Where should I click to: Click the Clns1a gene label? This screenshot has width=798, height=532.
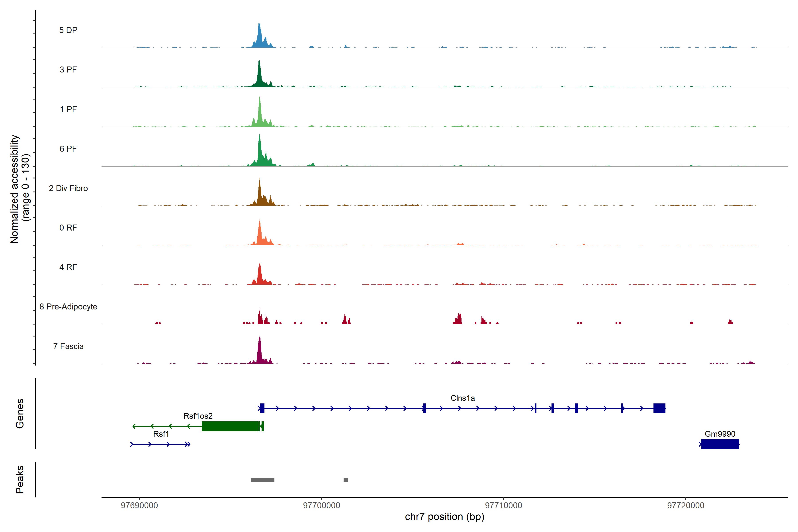coord(462,398)
